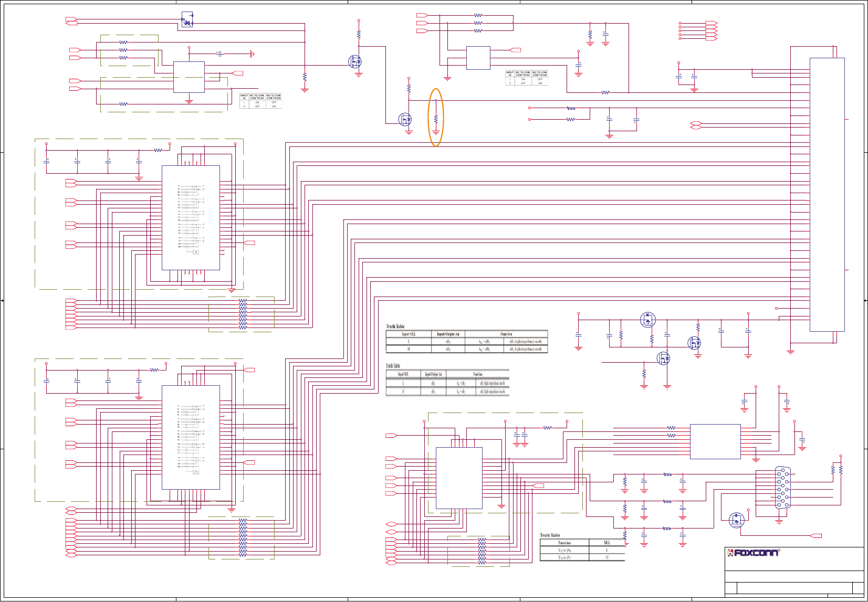Viewport: 868px width, 602px height.
Task: Select the tall connector block on right edge
Action: coord(827,194)
